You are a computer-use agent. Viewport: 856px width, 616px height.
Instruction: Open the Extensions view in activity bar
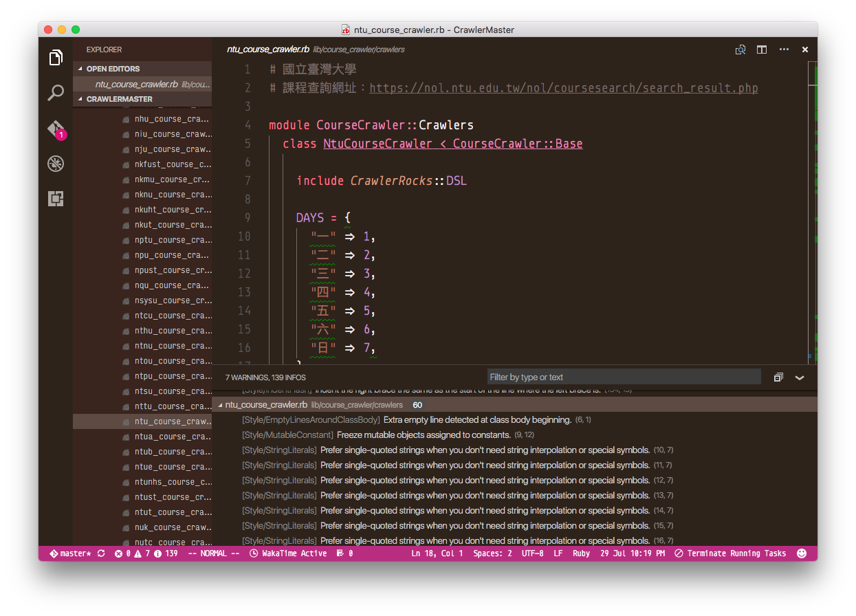point(56,199)
